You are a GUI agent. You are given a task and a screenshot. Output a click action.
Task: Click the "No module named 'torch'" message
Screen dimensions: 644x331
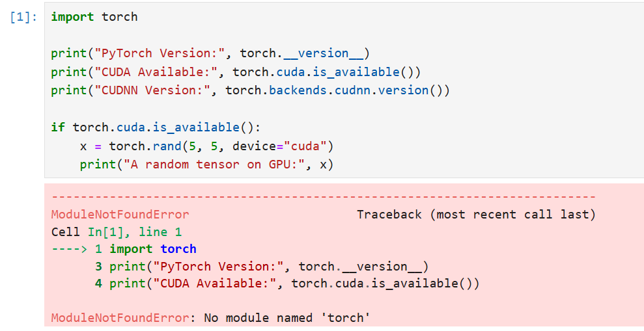287,318
